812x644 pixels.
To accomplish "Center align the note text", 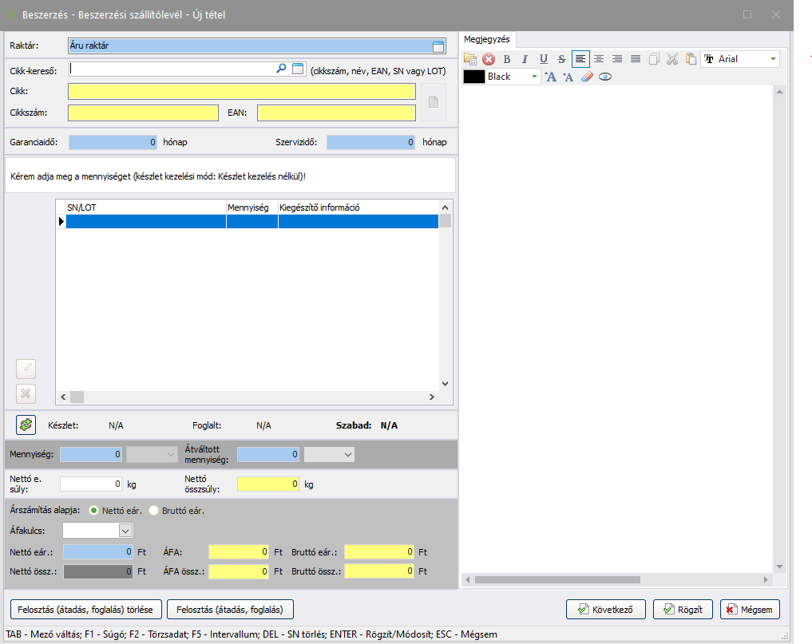I will click(x=599, y=59).
